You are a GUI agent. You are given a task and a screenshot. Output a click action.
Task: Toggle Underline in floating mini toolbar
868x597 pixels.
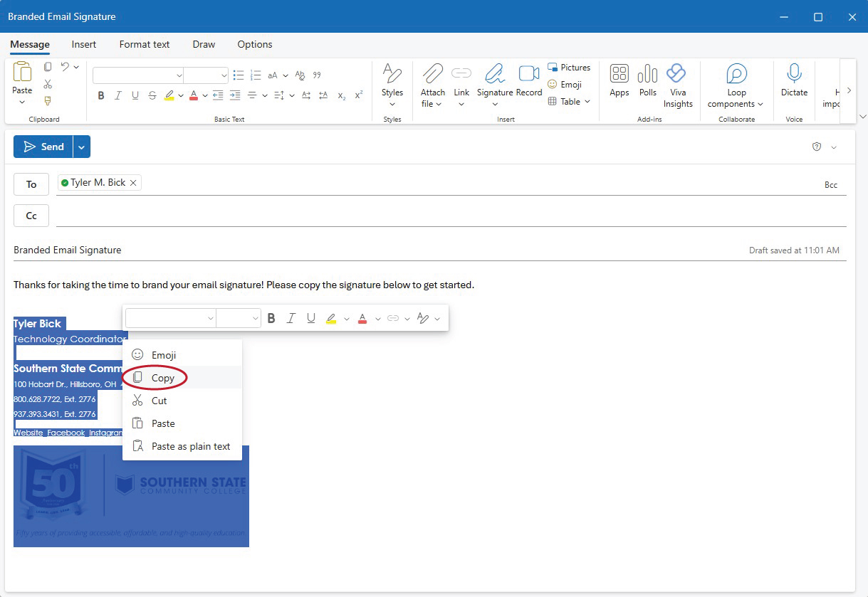[310, 319]
